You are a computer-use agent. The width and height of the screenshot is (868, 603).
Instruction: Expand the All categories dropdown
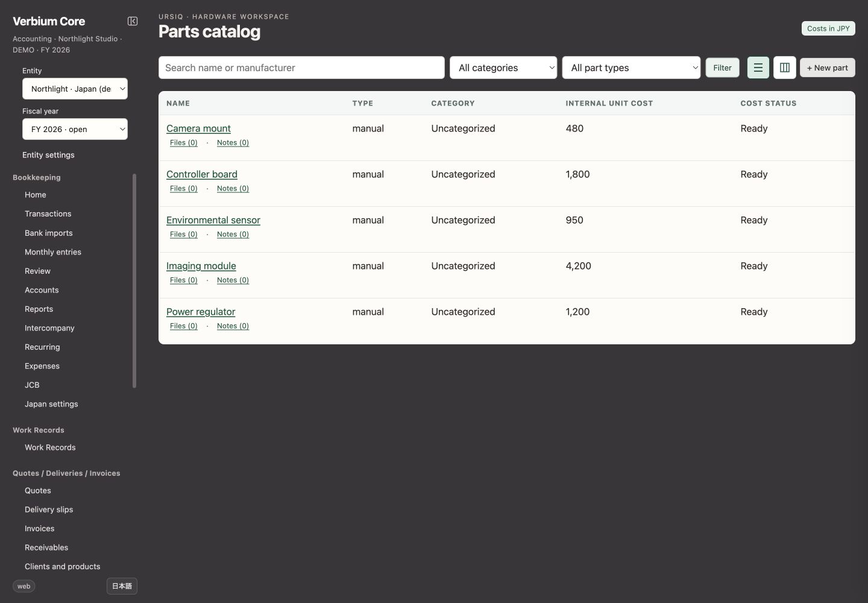(x=503, y=68)
